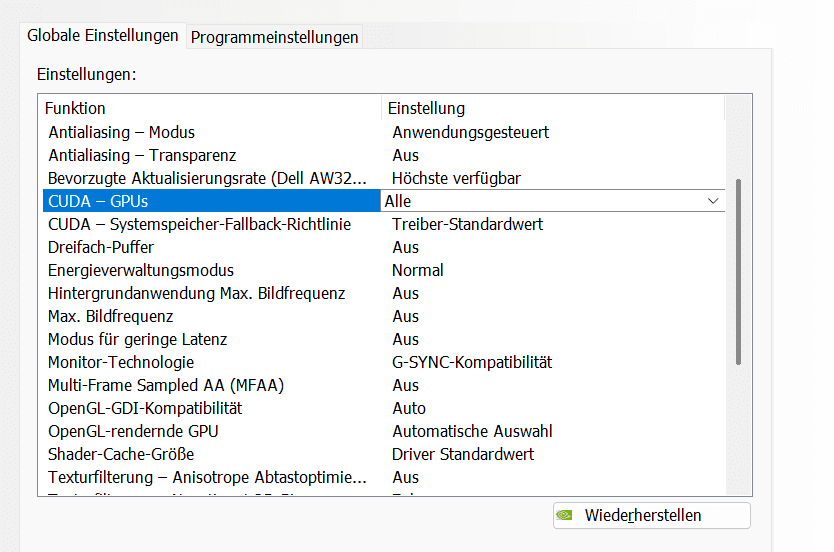Select Hintergrundanwendung Max. Bildfrequenz row

click(383, 293)
